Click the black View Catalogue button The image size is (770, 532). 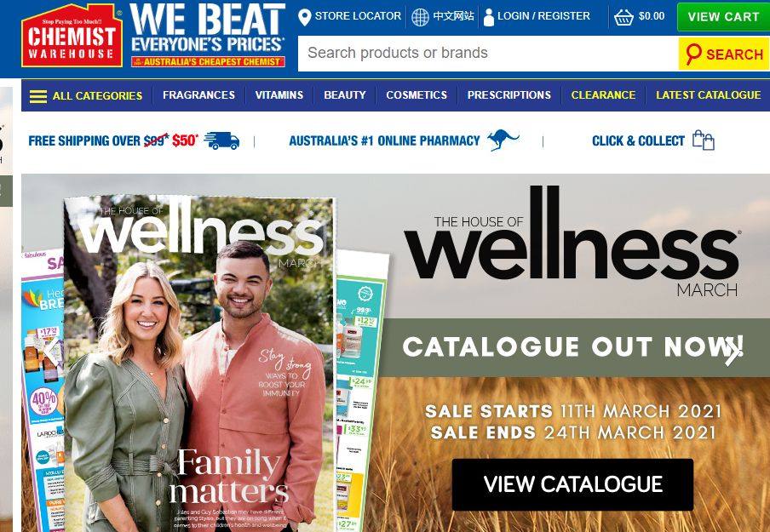[572, 484]
